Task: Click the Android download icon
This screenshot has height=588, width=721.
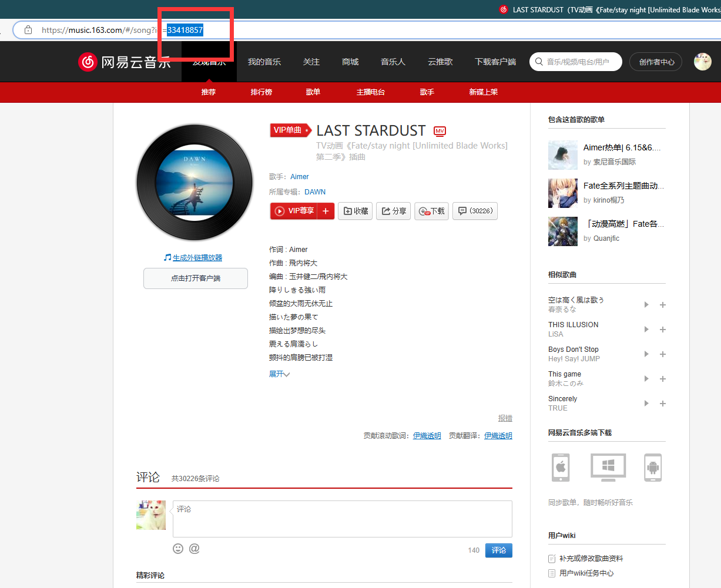Action: tap(653, 468)
